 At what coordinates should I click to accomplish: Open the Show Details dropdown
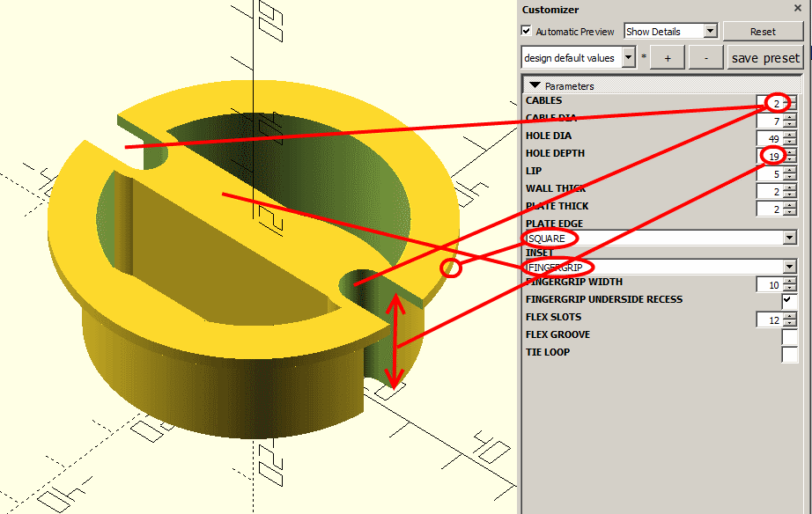(670, 31)
